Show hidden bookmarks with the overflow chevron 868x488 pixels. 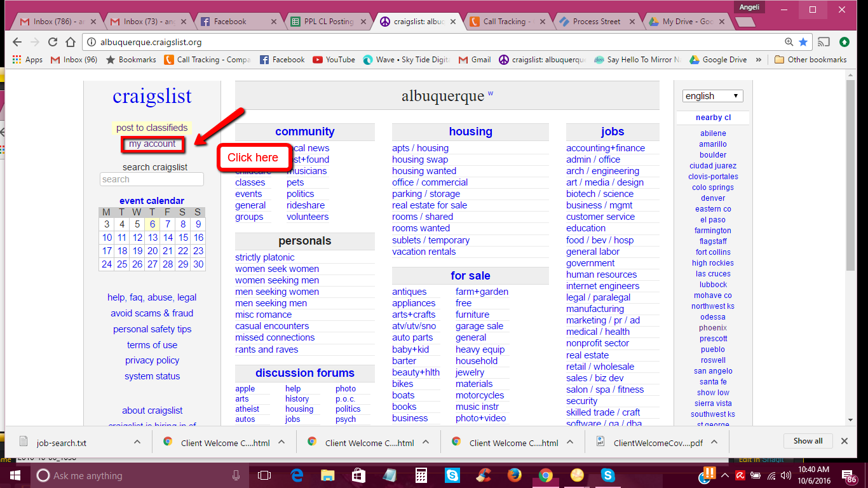759,60
